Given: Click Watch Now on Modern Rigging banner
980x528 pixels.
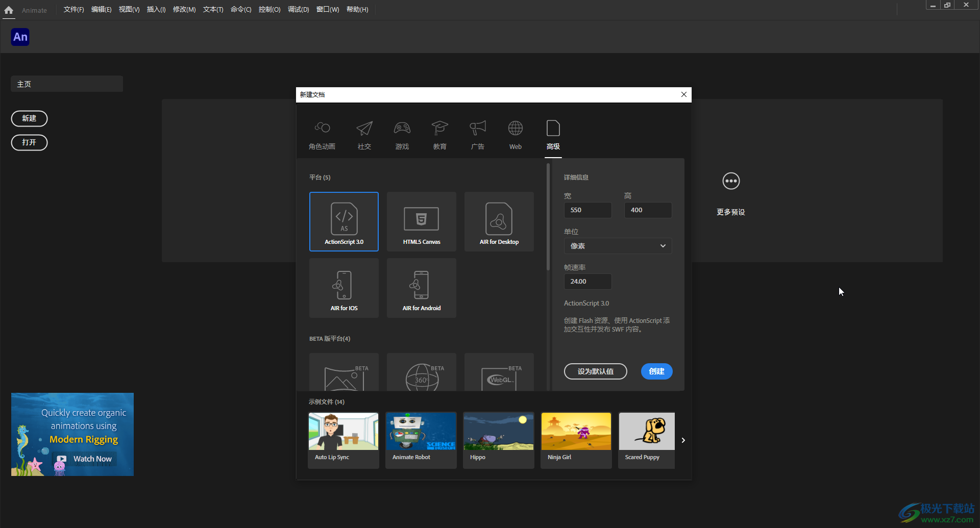Looking at the screenshot, I should point(86,459).
